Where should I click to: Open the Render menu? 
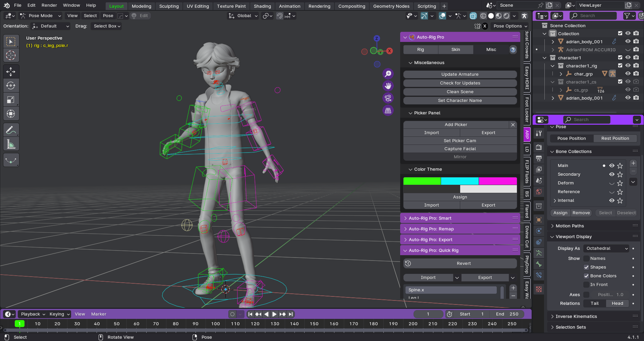point(49,5)
